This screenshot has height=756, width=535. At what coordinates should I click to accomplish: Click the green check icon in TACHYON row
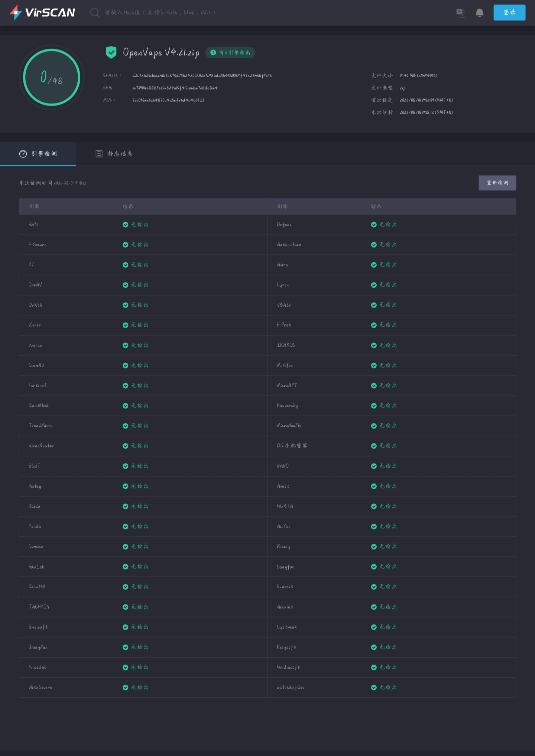pyautogui.click(x=126, y=607)
